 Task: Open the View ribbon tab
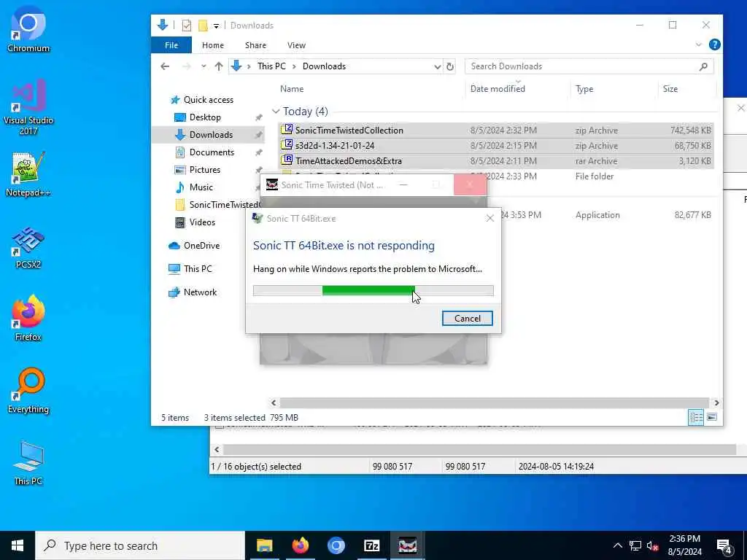click(296, 45)
